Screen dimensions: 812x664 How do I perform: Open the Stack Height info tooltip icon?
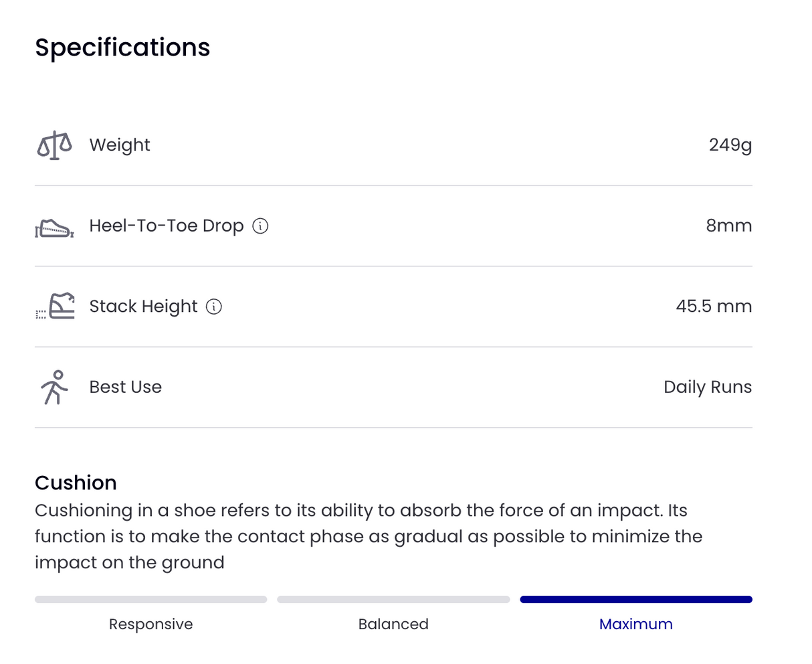(214, 307)
